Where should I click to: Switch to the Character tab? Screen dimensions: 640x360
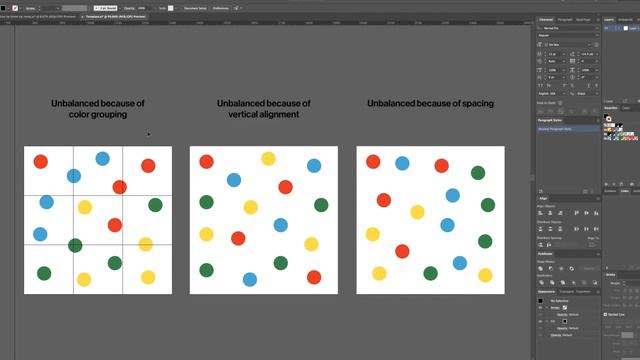[546, 20]
